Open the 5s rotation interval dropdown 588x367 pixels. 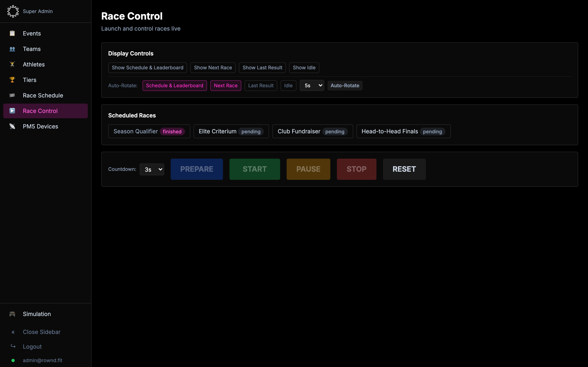(x=312, y=85)
